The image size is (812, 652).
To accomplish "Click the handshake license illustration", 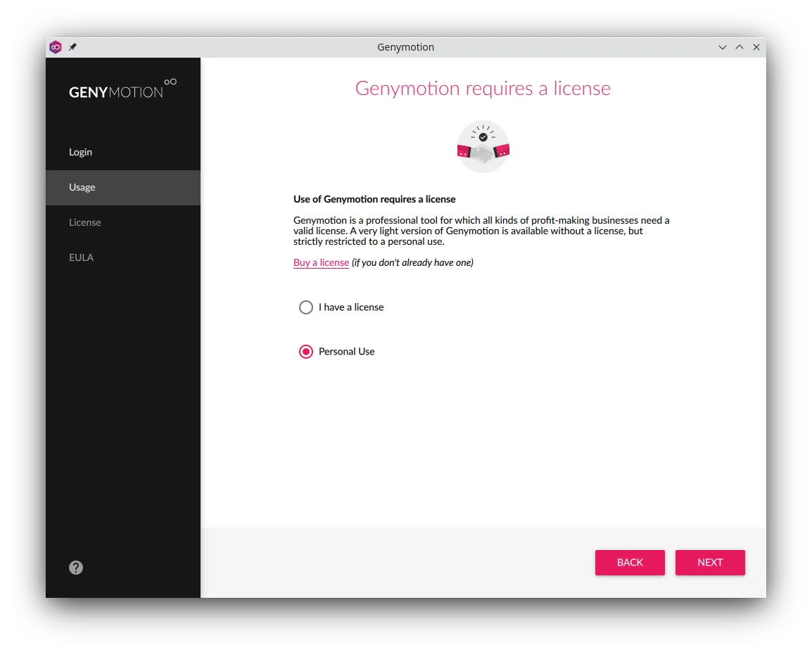I will coord(483,147).
